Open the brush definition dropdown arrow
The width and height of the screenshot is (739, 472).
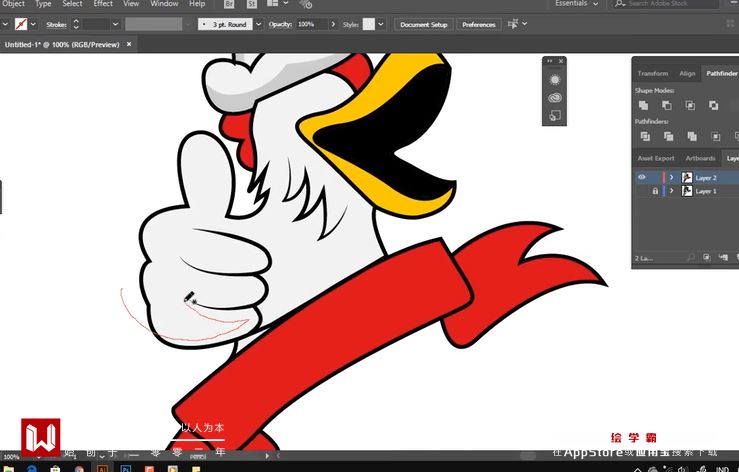pos(259,24)
